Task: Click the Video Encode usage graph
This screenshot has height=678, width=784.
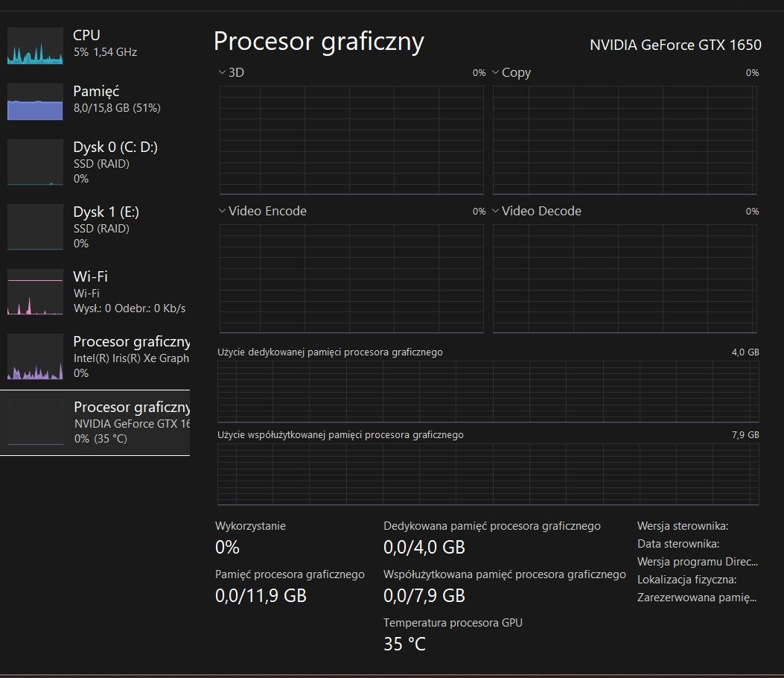Action: [351, 278]
